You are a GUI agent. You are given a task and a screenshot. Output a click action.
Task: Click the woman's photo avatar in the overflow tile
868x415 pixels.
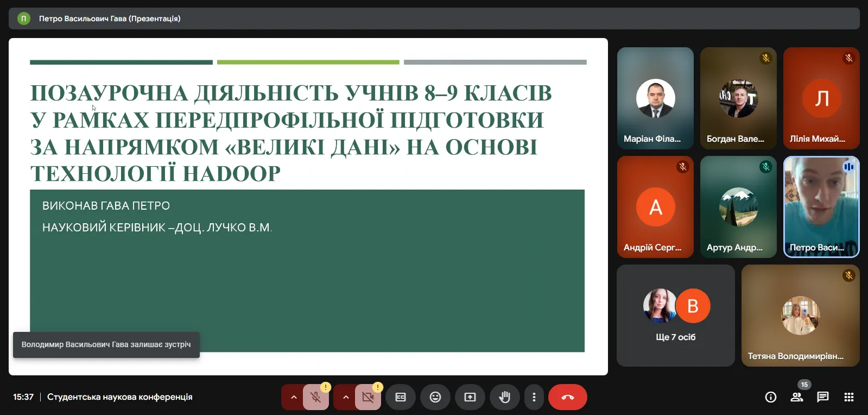[x=659, y=306]
